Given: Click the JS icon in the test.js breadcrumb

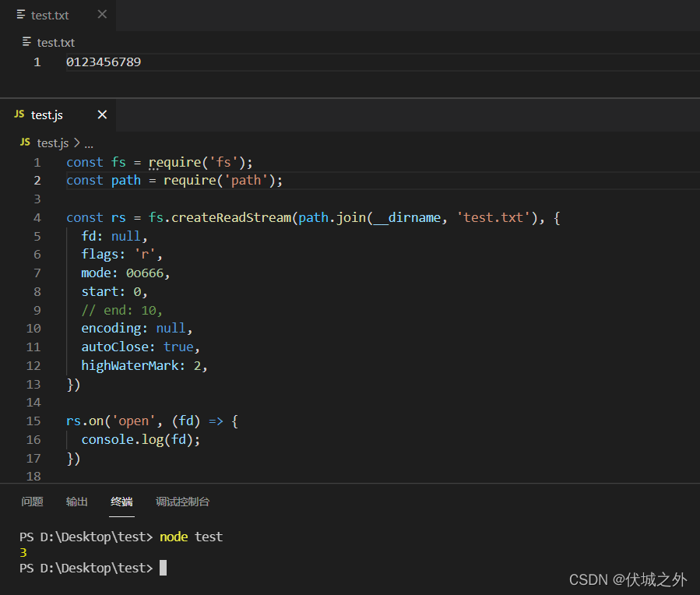Looking at the screenshot, I should 25,143.
